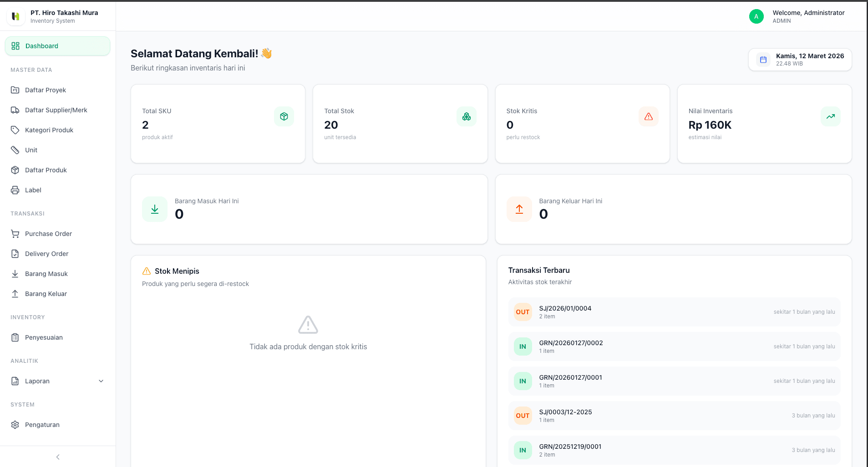View transaction GRN/20260127/0002
The width and height of the screenshot is (868, 467).
pos(571,343)
